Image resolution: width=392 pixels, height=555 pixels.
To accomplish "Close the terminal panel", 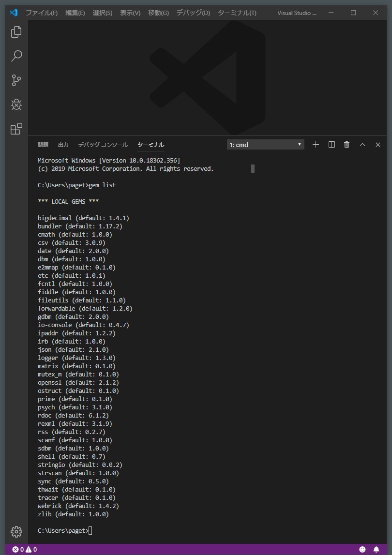I will pos(378,144).
